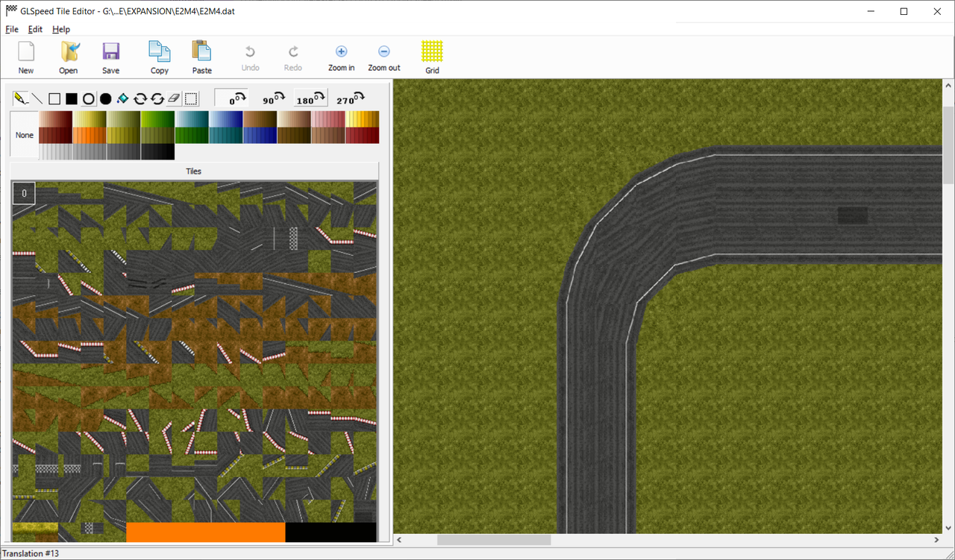
Task: Select tile 0 in the Tiles panel
Action: (x=23, y=192)
